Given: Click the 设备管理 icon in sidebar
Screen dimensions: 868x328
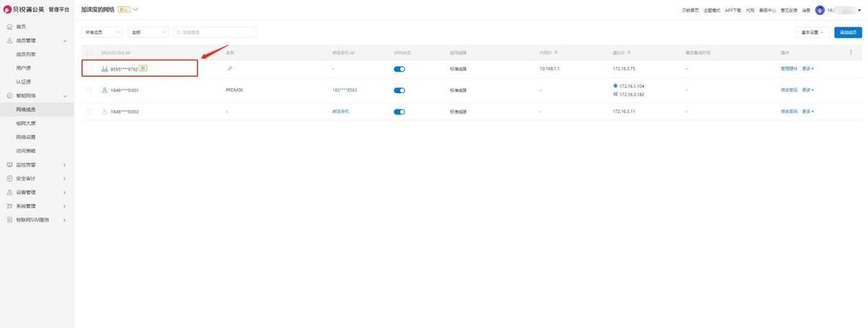Looking at the screenshot, I should tap(9, 192).
